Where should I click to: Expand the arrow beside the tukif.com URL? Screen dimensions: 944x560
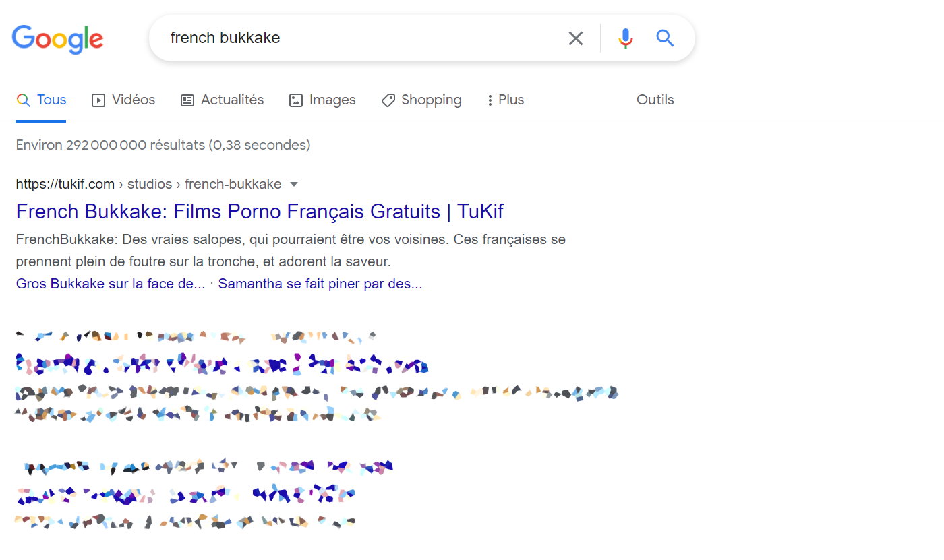coord(293,185)
